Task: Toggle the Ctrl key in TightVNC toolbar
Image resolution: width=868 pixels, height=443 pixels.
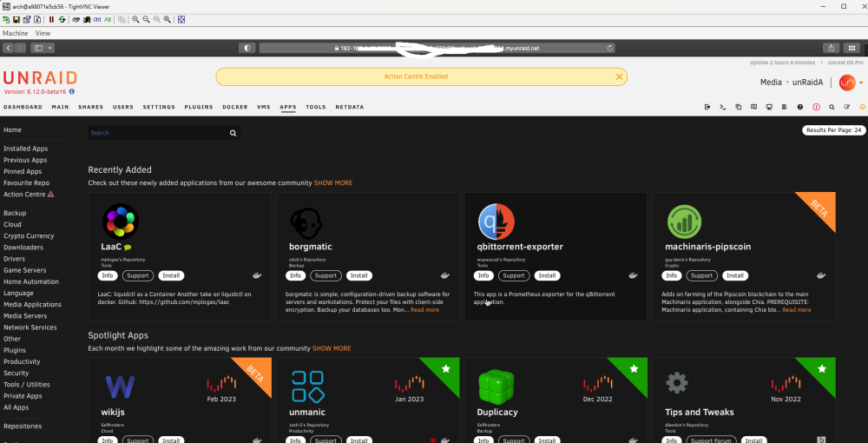Action: [x=97, y=19]
